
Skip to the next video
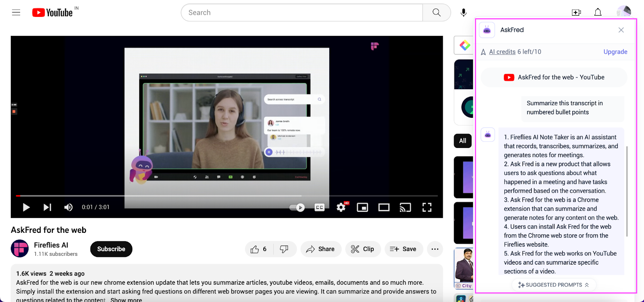click(47, 207)
